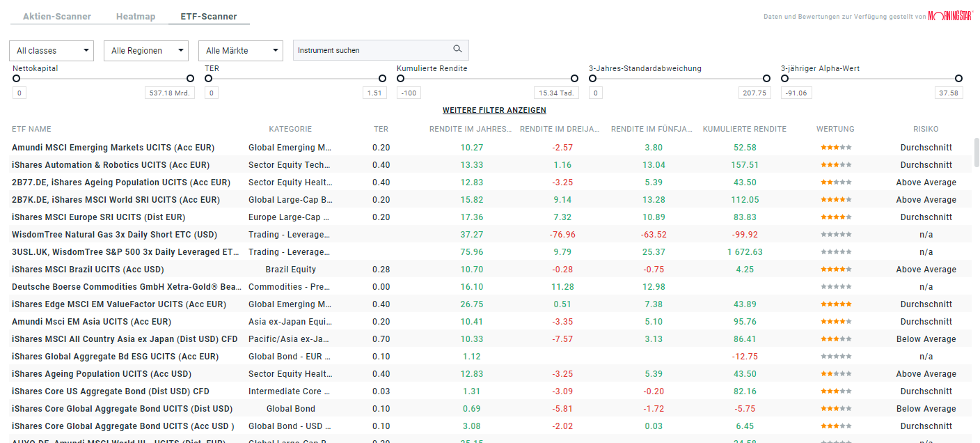The height and width of the screenshot is (443, 980).
Task: Click the star rating next to iShares MSCI Brazil UCITS
Action: pos(835,269)
